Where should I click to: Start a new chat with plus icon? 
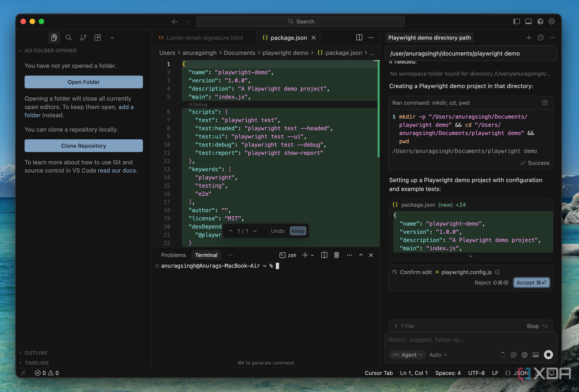tap(529, 38)
